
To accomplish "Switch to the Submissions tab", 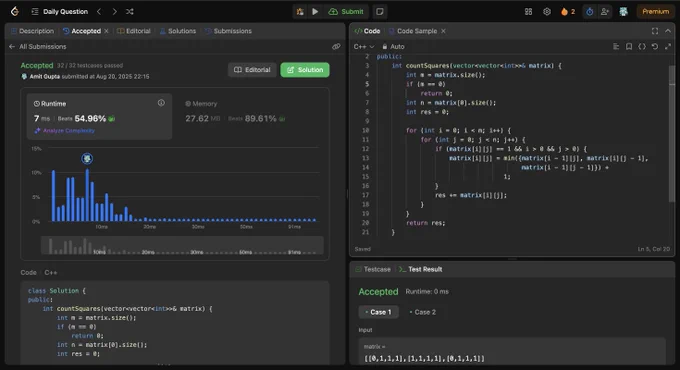I will pos(228,31).
